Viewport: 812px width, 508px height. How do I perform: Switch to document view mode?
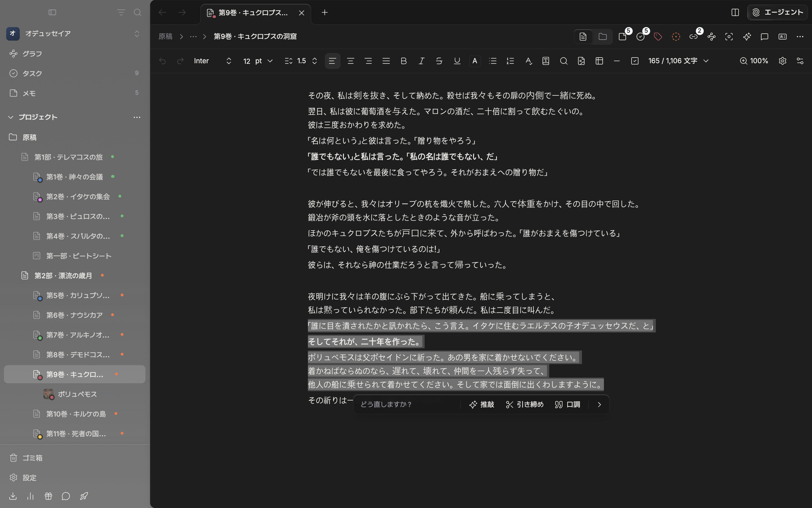coord(583,37)
